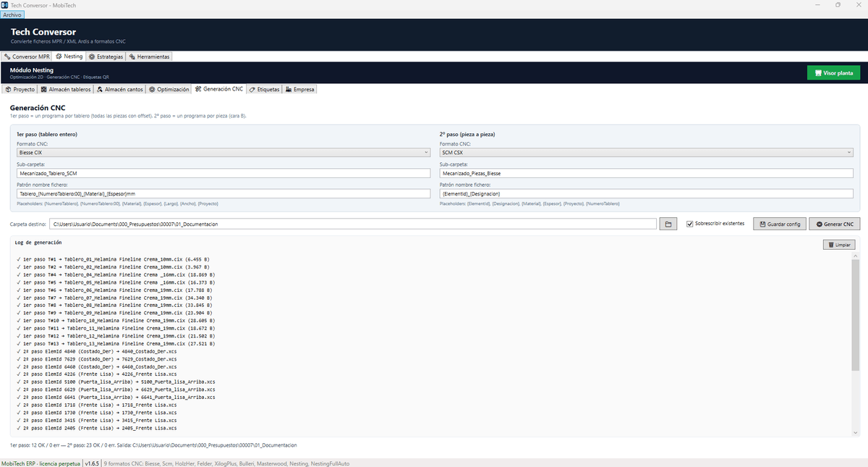Select log line Tablero_01_Melamina Fineline Crema_10mm.cix
This screenshot has width=868, height=467.
(x=113, y=258)
